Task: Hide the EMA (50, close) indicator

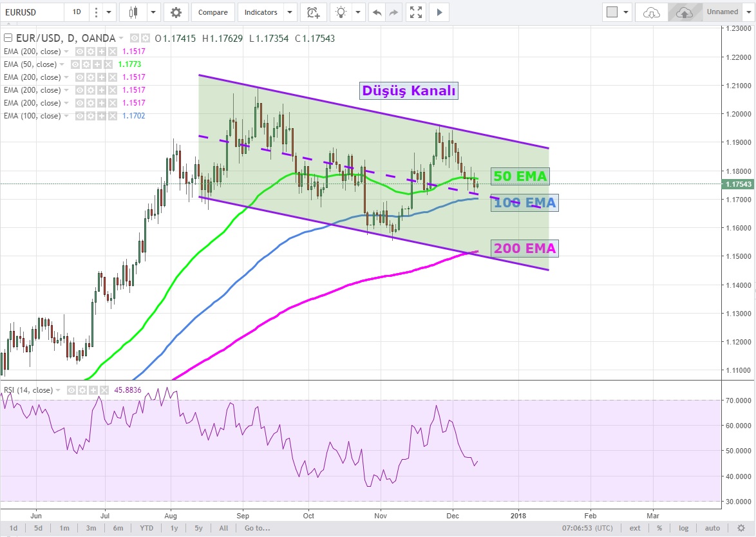Action: coord(75,64)
